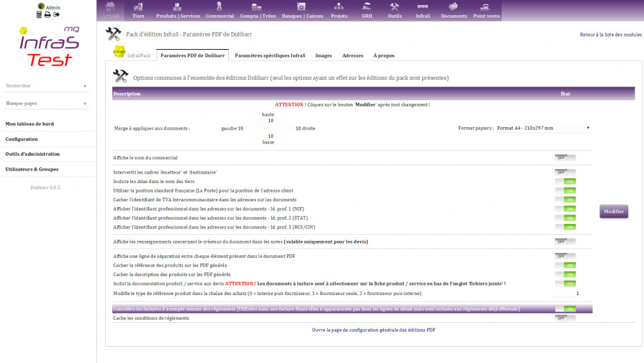Click the Modifier button

(x=614, y=211)
